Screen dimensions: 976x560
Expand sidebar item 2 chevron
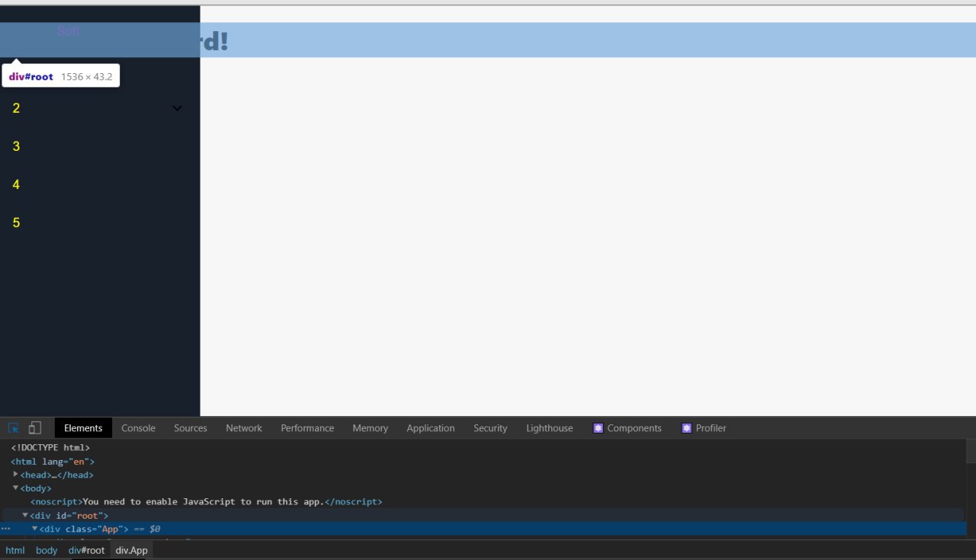(177, 108)
